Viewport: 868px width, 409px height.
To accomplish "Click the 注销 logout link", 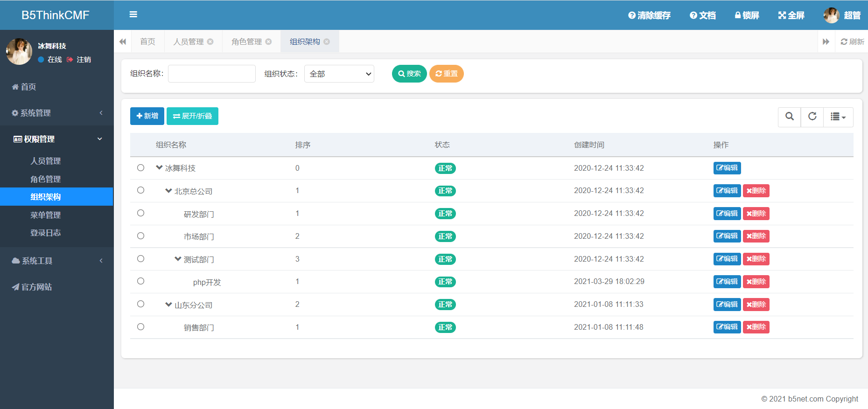I will 79,60.
